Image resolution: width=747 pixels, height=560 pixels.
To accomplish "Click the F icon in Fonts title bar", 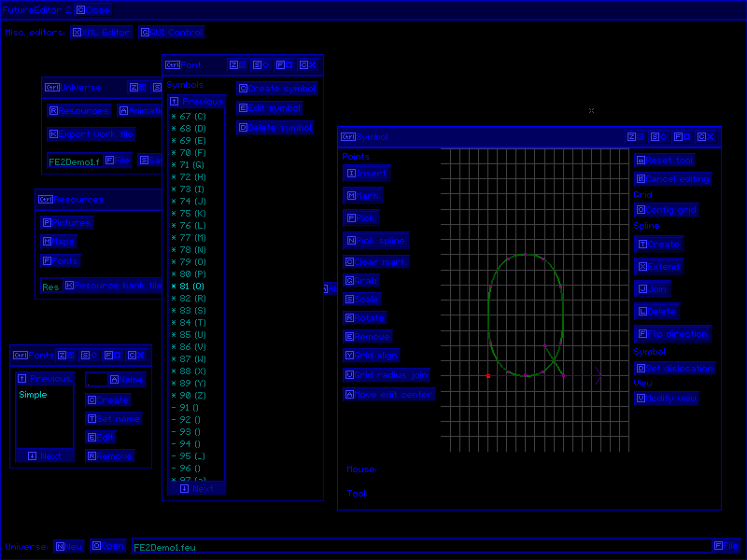I will 112,356.
